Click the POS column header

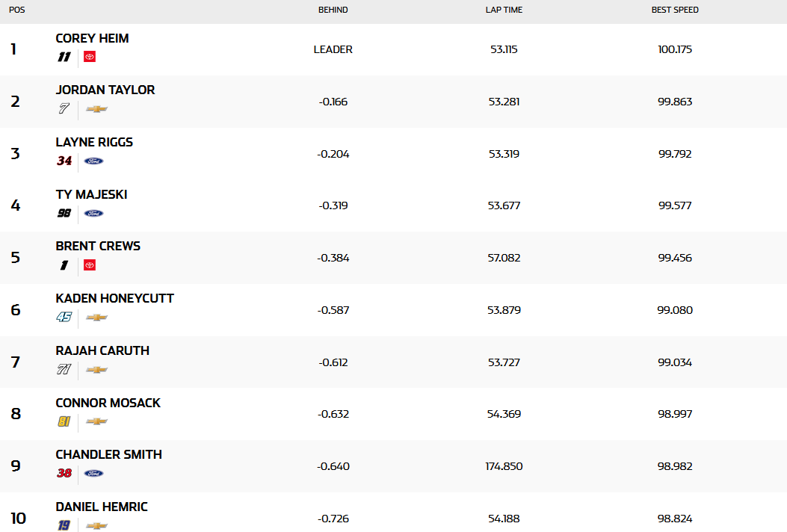pyautogui.click(x=16, y=10)
